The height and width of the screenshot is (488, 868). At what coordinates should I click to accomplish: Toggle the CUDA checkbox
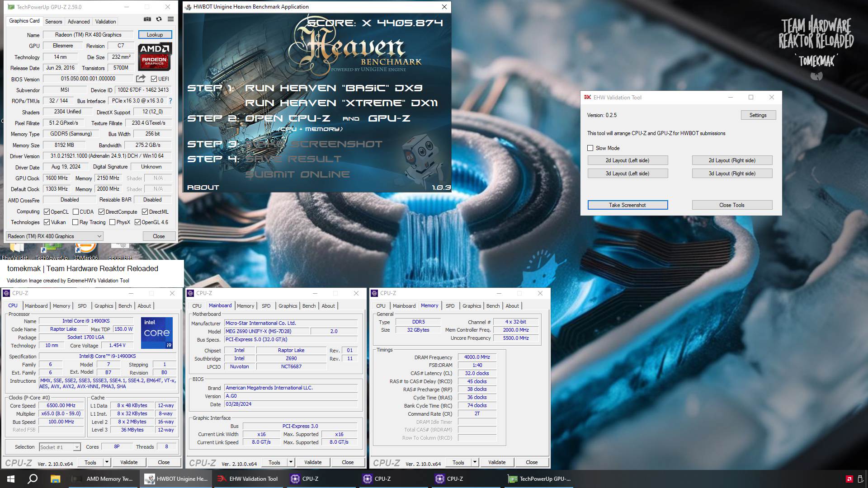(75, 212)
